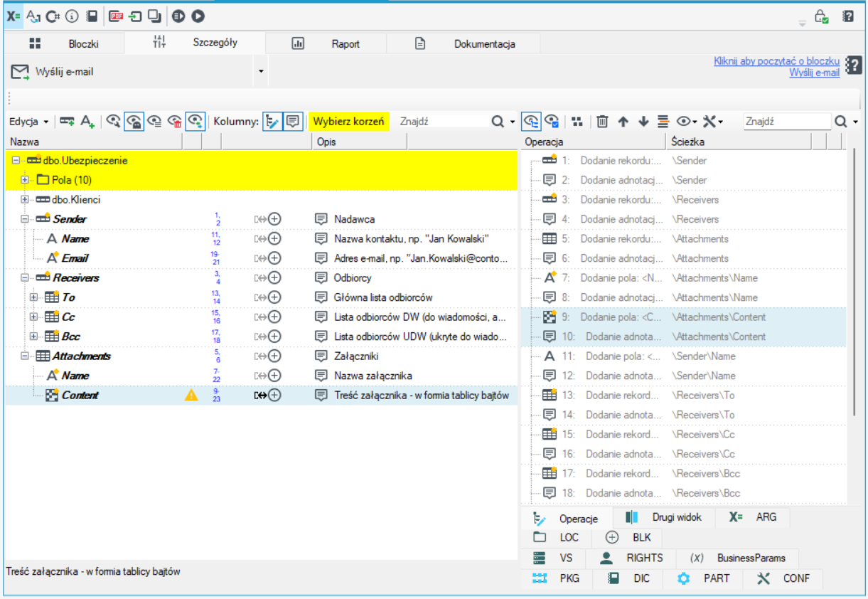Click the padlock icon with green check
Image resolution: width=868 pixels, height=599 pixels.
(x=822, y=16)
